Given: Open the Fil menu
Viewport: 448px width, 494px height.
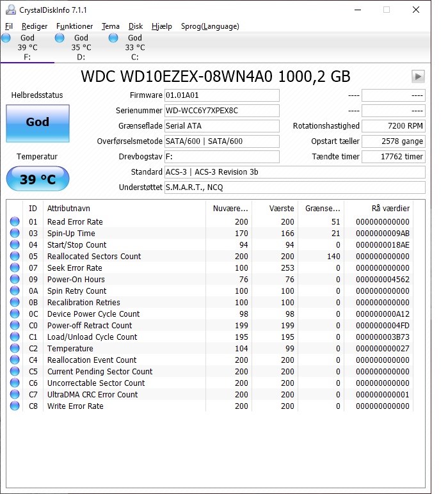Looking at the screenshot, I should click(9, 26).
